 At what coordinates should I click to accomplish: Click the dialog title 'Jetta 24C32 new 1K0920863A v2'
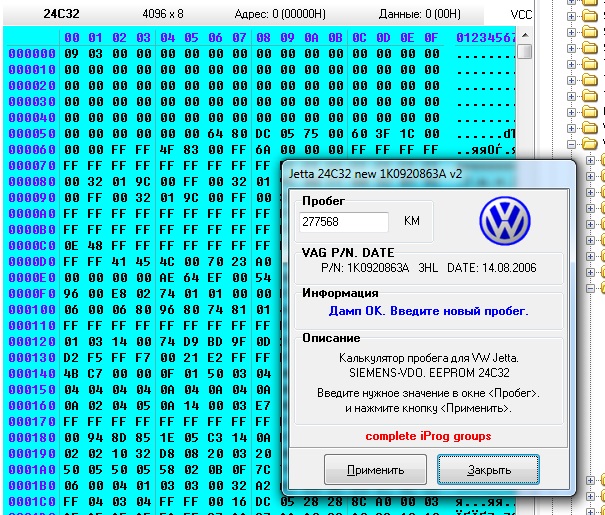click(x=375, y=174)
